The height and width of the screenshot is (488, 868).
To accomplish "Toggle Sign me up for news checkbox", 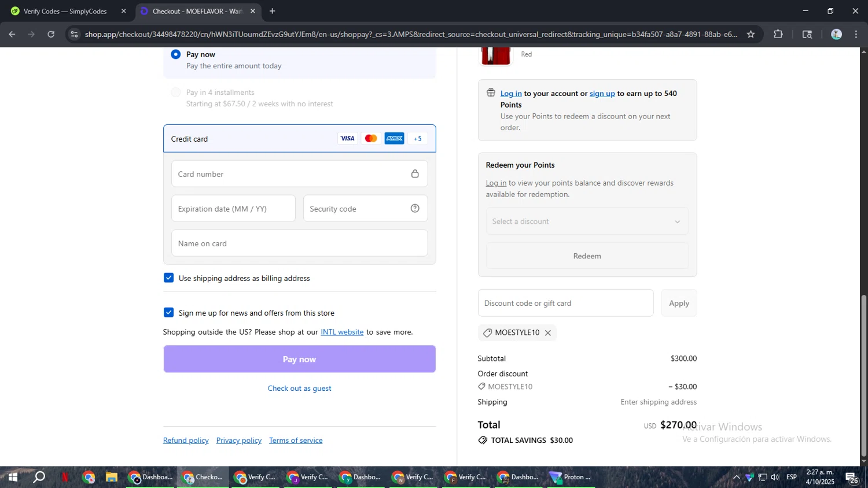I will click(x=168, y=312).
